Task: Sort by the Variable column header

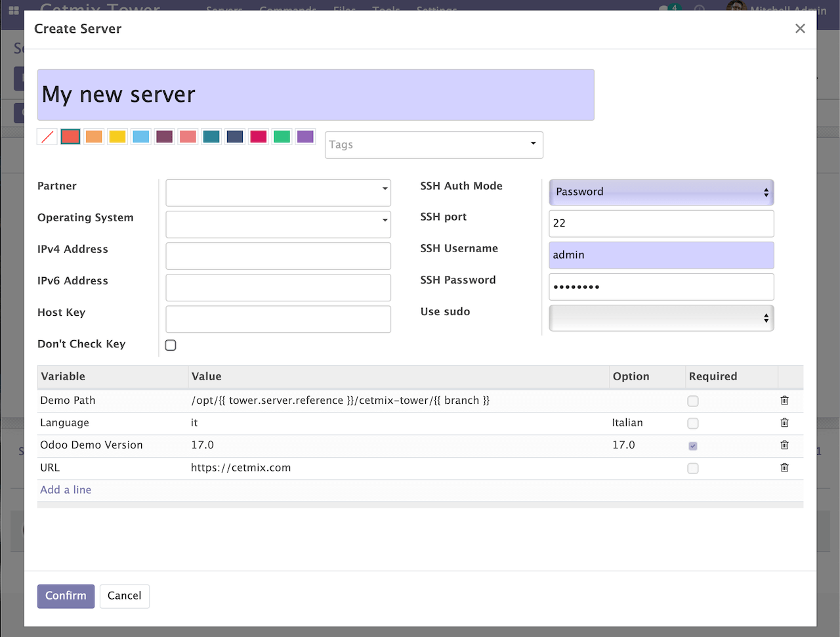Action: (63, 376)
